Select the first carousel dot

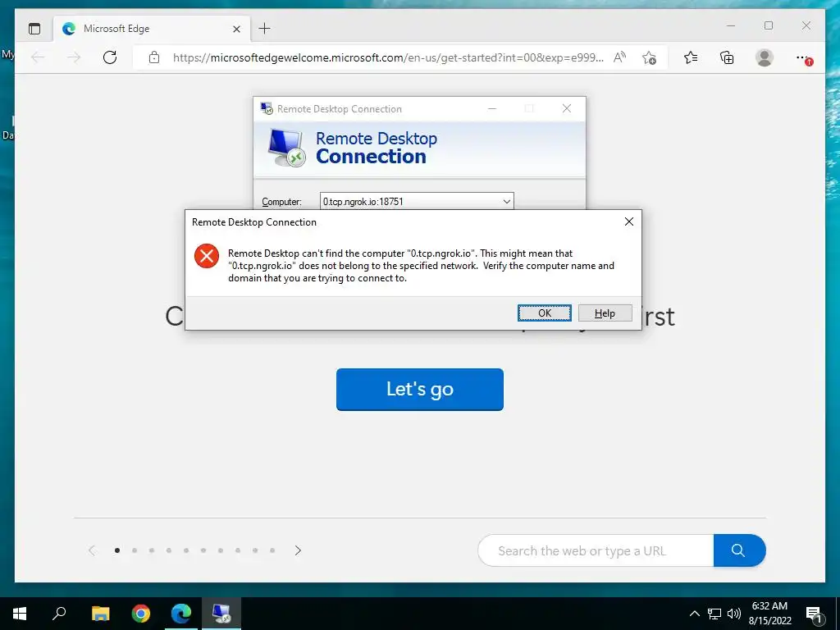[117, 550]
